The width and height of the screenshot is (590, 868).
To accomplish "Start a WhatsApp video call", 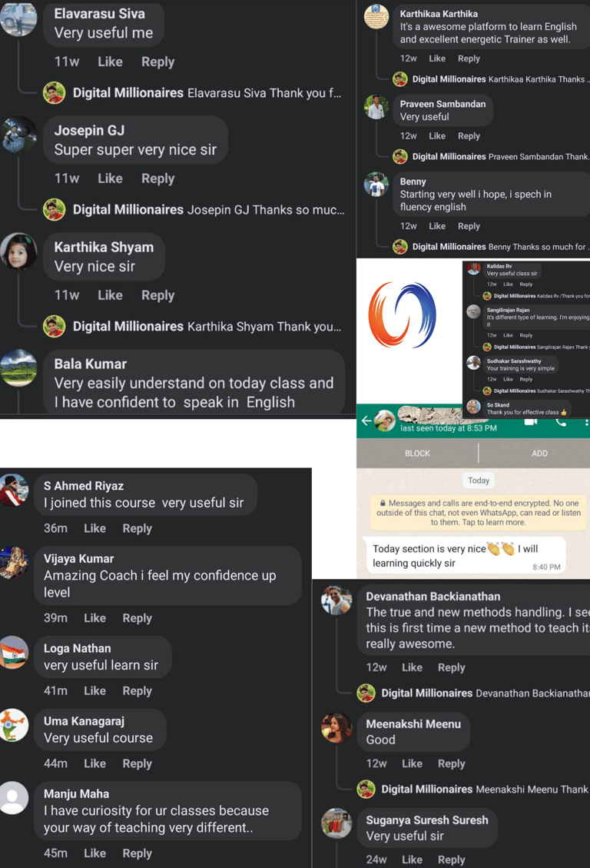I will [530, 422].
